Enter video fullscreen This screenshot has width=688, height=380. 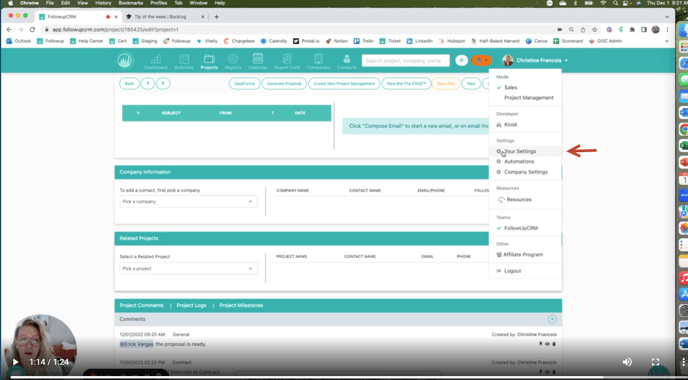[656, 362]
